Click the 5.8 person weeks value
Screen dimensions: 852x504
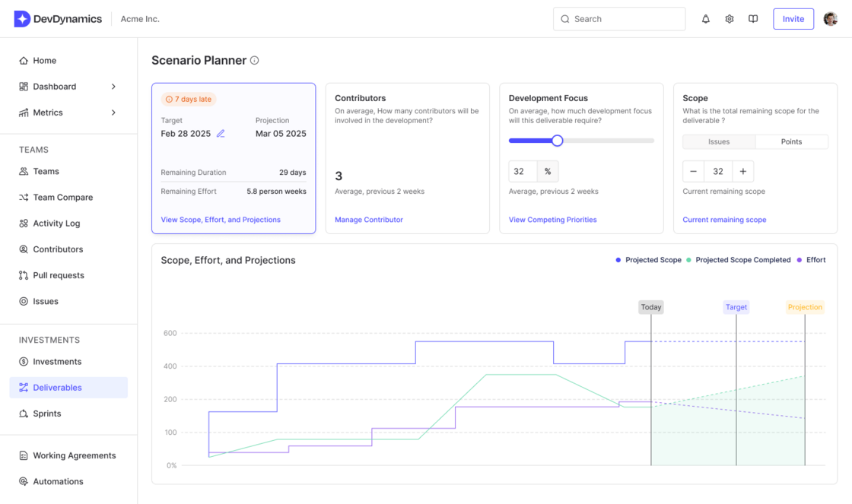pyautogui.click(x=277, y=191)
